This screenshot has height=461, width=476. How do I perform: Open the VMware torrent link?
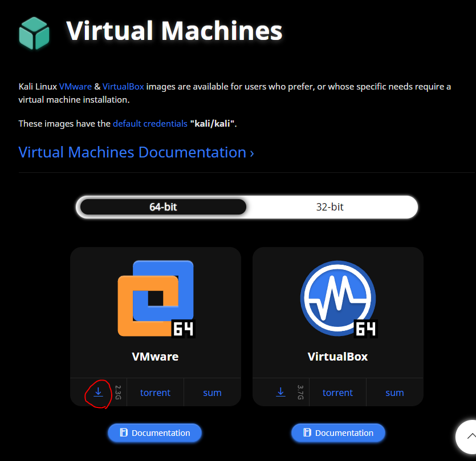pyautogui.click(x=155, y=393)
